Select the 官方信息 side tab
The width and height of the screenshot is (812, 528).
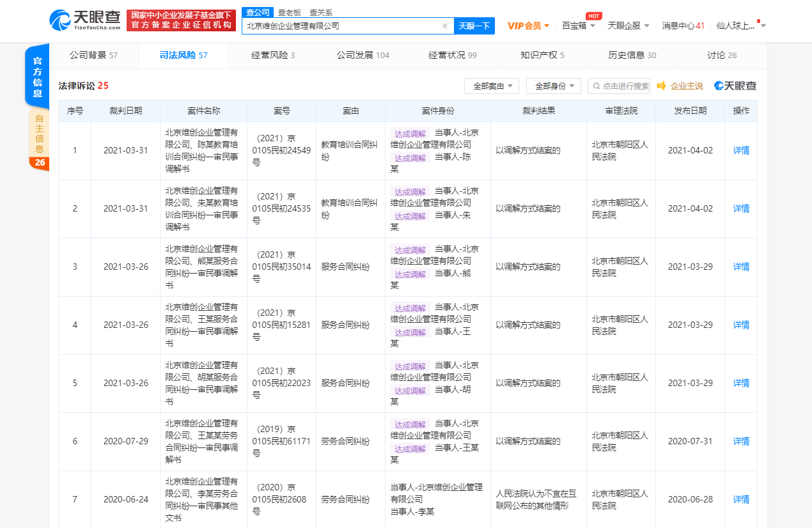click(x=38, y=77)
